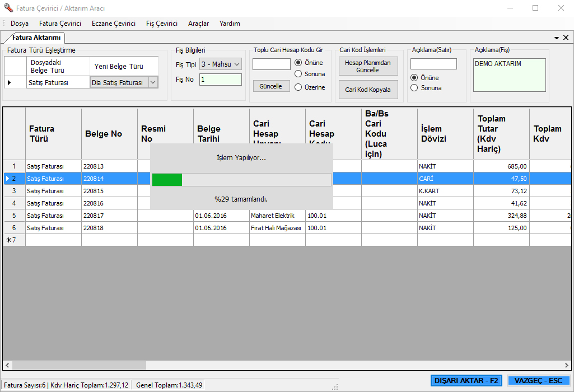This screenshot has width=574, height=392.
Task: Open the Yardım menu
Action: point(230,24)
